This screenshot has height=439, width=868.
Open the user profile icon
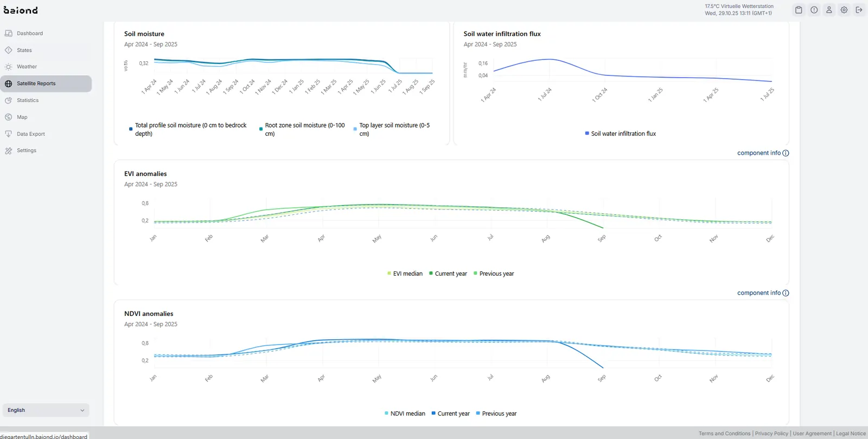pos(829,10)
